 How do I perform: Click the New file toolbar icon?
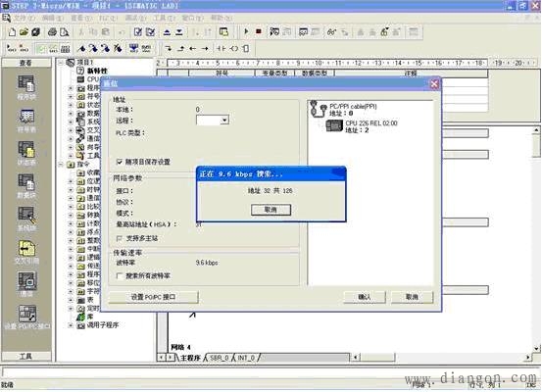(12, 32)
